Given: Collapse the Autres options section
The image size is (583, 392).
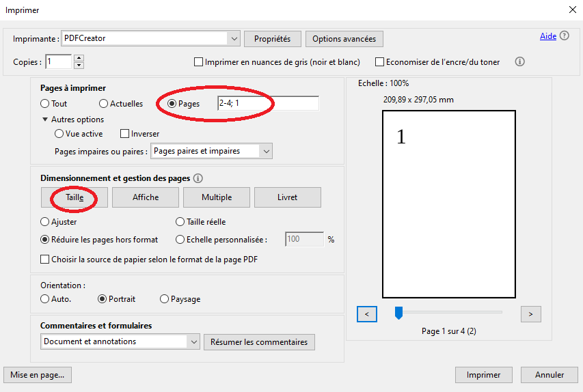Looking at the screenshot, I should coord(45,120).
